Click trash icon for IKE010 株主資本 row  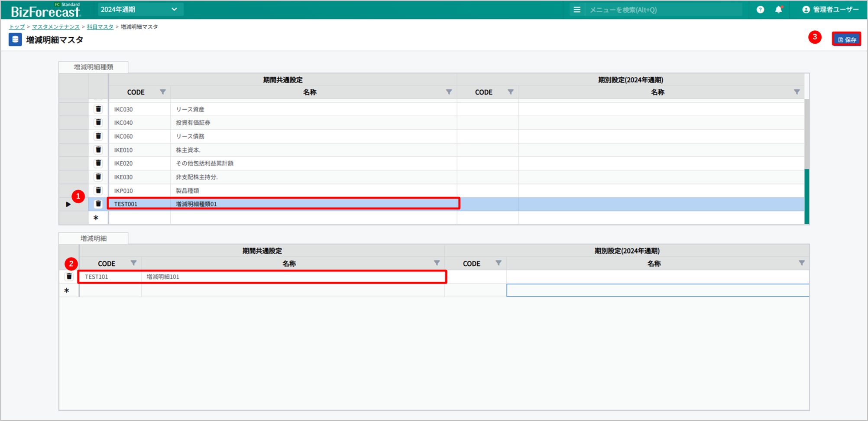pyautogui.click(x=98, y=150)
